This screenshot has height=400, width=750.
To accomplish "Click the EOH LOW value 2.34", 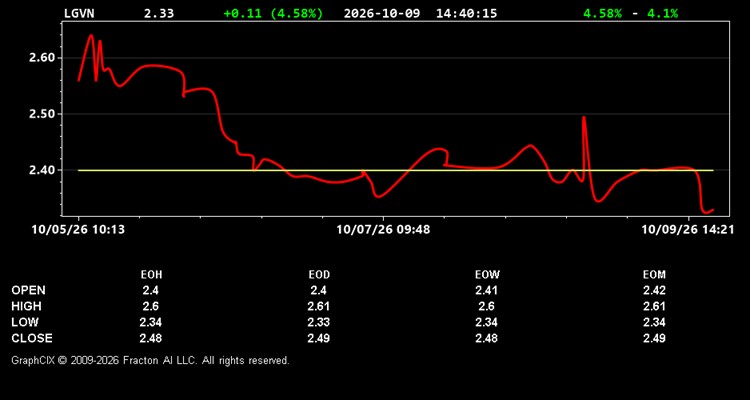I will pos(151,322).
